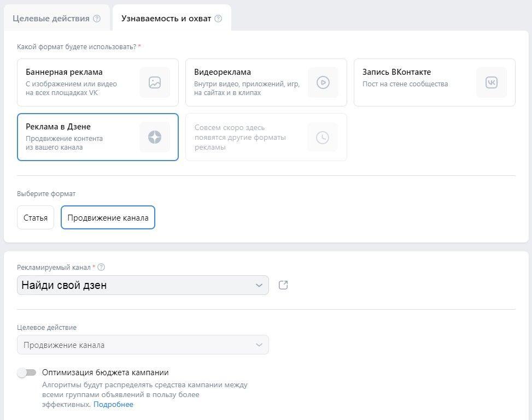This screenshot has height=420, width=532.
Task: Click the Оптимизация бюджета кампании label
Action: click(x=106, y=372)
